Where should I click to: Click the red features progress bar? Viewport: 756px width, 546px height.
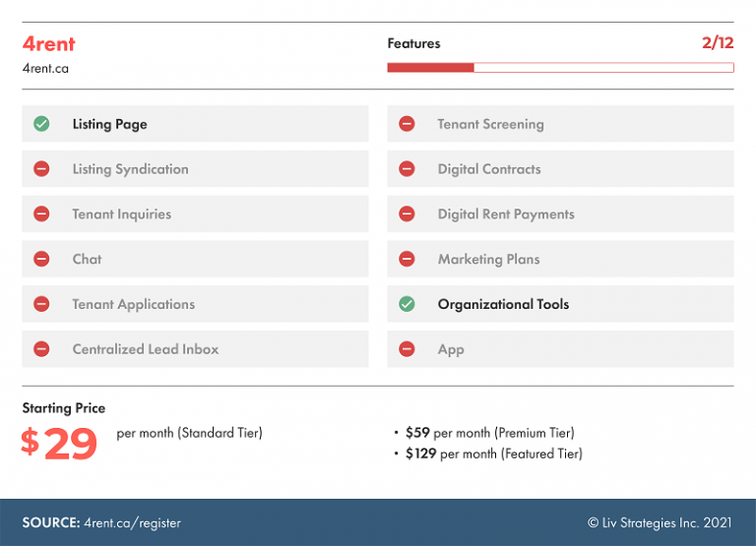(x=559, y=68)
